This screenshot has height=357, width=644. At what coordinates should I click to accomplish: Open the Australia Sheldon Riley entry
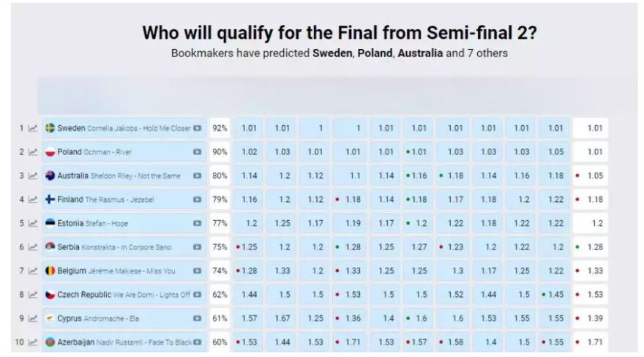click(x=117, y=176)
